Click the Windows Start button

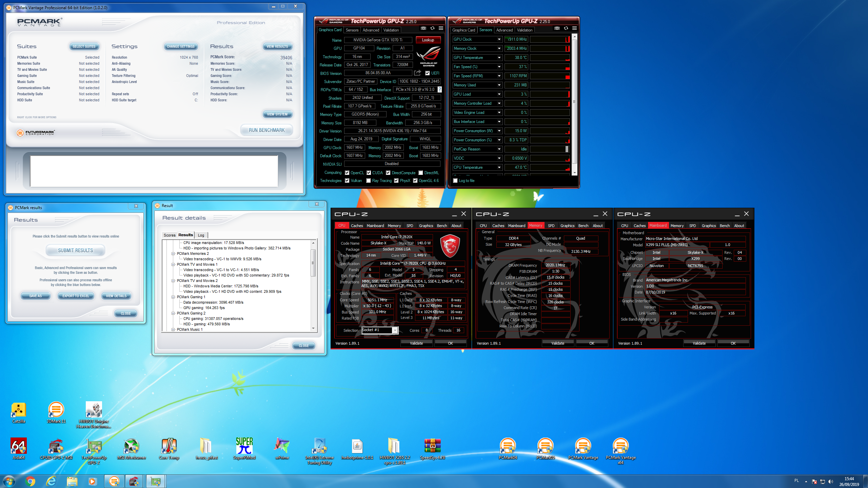click(9, 481)
